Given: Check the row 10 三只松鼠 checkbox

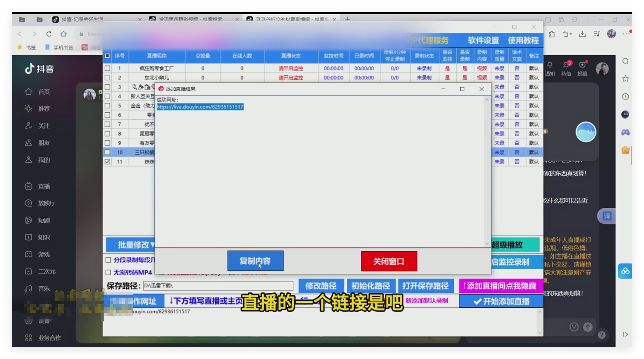Looking at the screenshot, I should coord(107,152).
